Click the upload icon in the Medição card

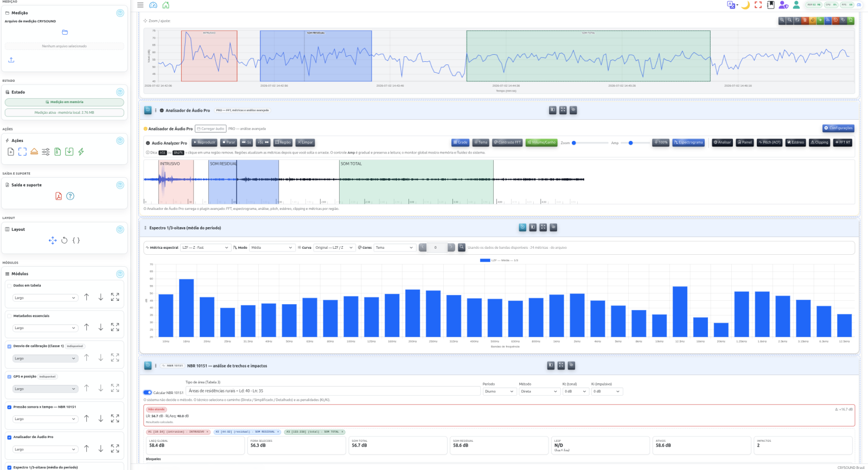point(11,60)
